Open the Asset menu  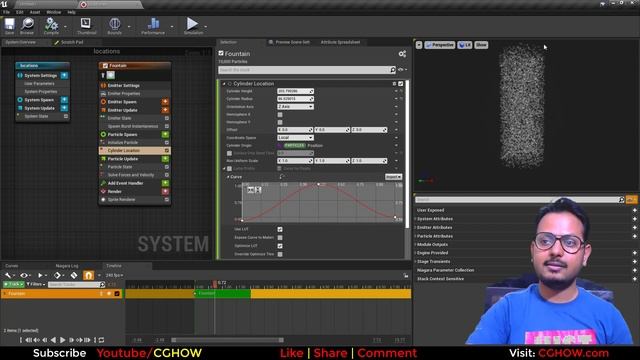point(35,12)
